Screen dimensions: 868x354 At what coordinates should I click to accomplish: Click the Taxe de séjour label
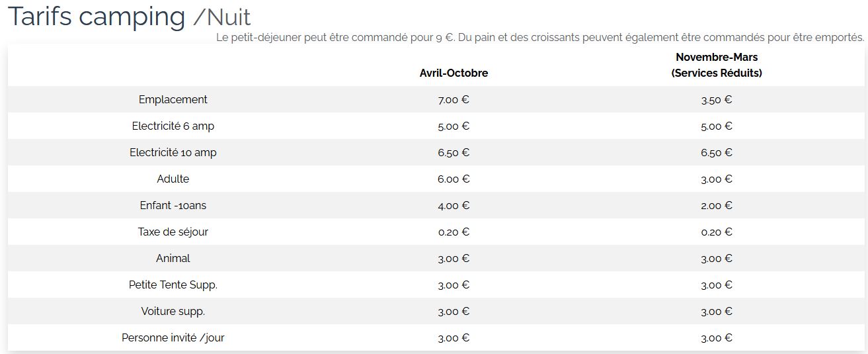[x=173, y=232]
